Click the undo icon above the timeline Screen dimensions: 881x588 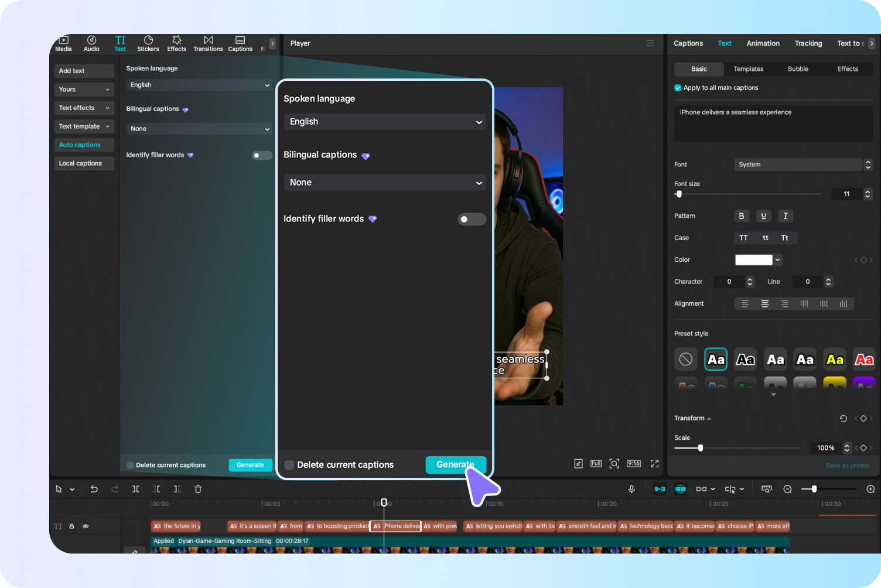[x=94, y=489]
